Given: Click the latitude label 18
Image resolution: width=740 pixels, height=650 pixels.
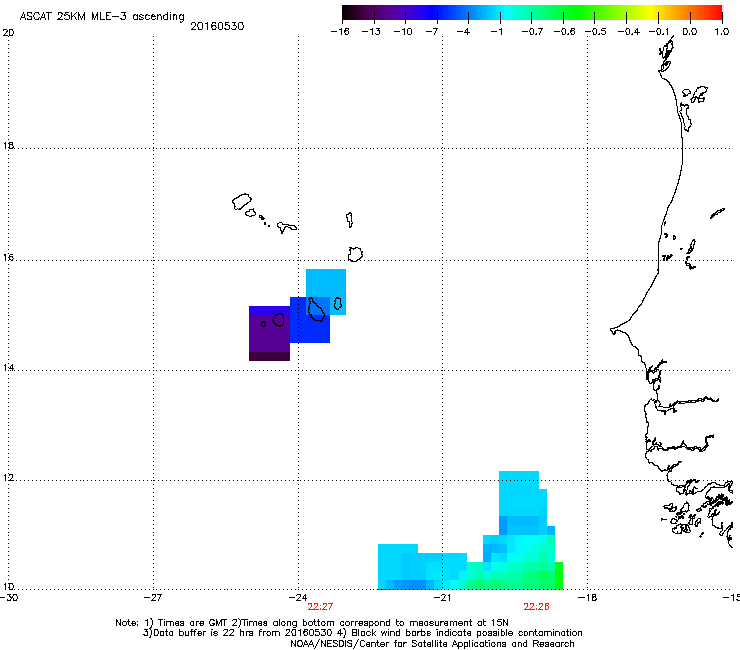Looking at the screenshot, I should 8,145.
